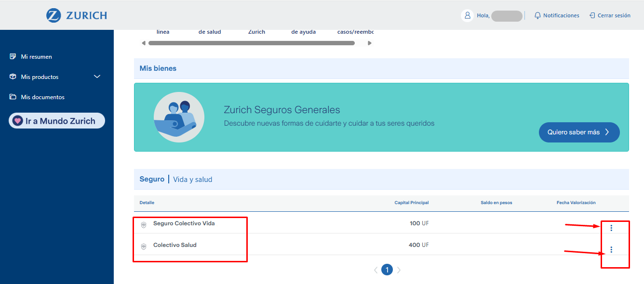The height and width of the screenshot is (284, 644).
Task: Click the logout door icon
Action: 592,16
